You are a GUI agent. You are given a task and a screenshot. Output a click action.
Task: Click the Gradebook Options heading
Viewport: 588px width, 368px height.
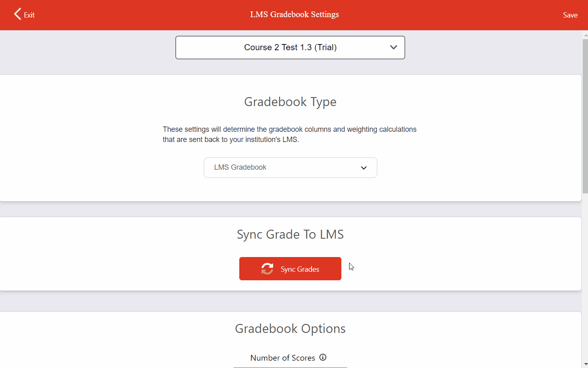pyautogui.click(x=290, y=329)
